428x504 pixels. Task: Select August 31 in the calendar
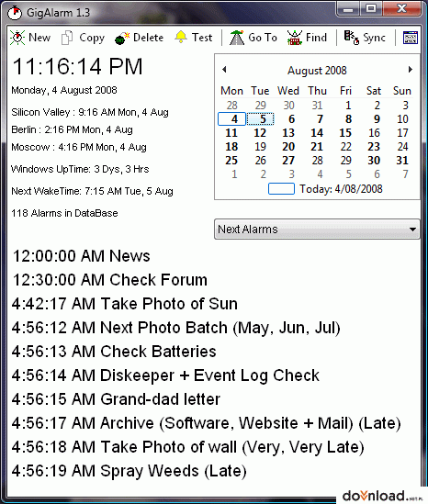402,161
